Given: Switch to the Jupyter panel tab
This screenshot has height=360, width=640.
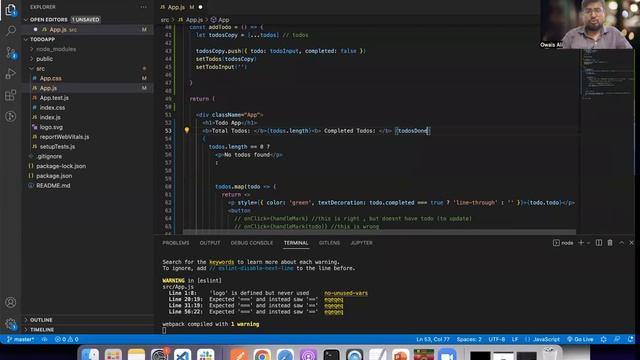Looking at the screenshot, I should click(361, 243).
